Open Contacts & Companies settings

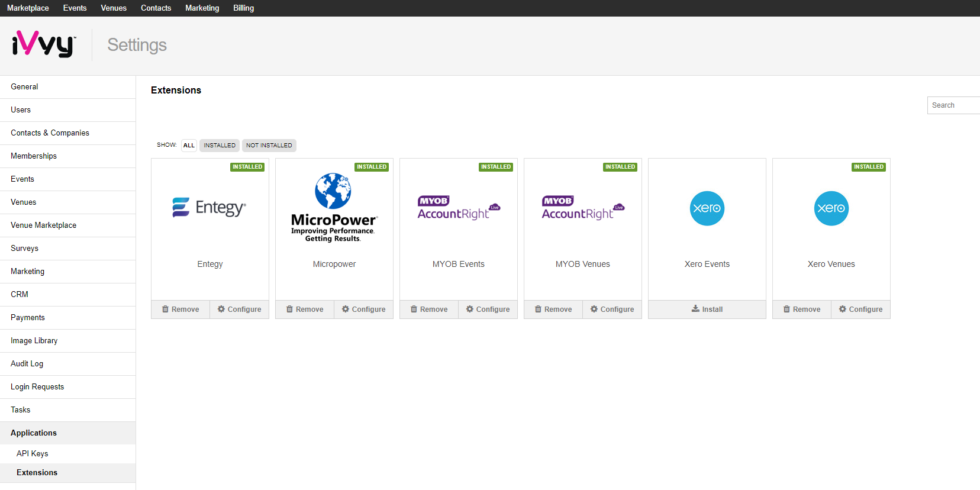tap(67, 133)
